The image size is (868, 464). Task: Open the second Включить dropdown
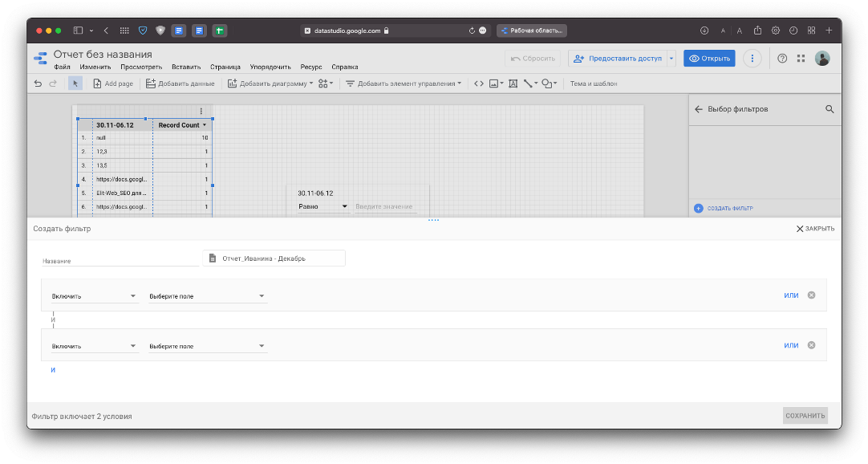(x=94, y=346)
